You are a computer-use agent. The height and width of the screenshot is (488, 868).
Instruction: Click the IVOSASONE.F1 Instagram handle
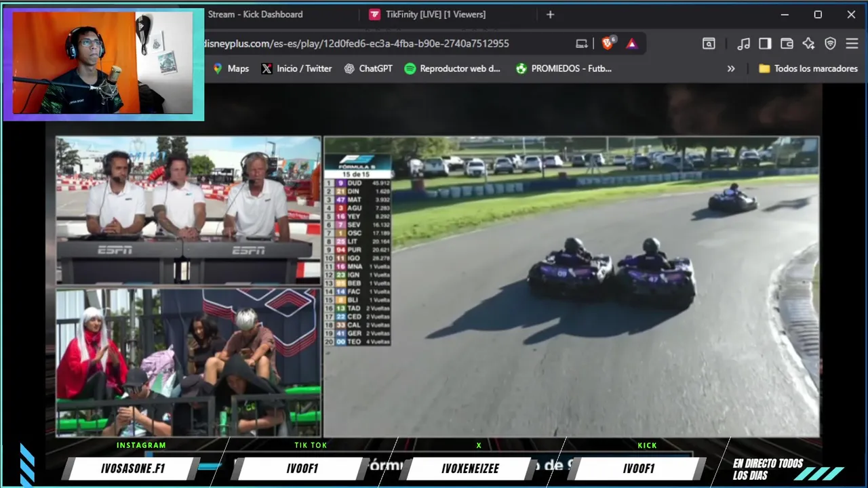click(133, 468)
